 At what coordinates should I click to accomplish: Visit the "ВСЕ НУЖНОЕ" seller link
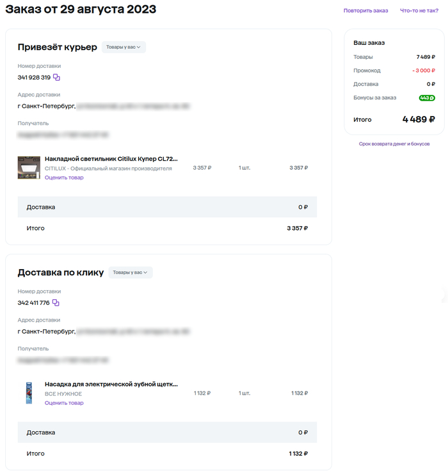pyautogui.click(x=63, y=394)
